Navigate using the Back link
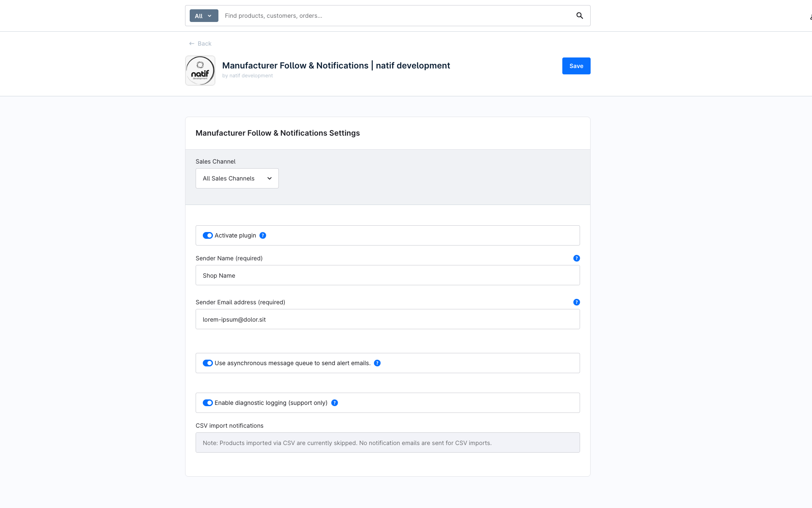The width and height of the screenshot is (812, 508). (x=204, y=43)
